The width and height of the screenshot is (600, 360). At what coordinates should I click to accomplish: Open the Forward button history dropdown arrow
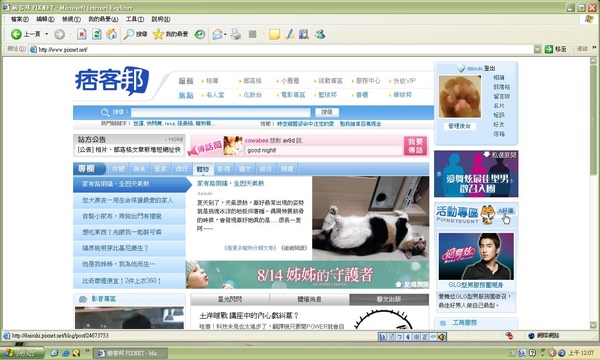71,34
